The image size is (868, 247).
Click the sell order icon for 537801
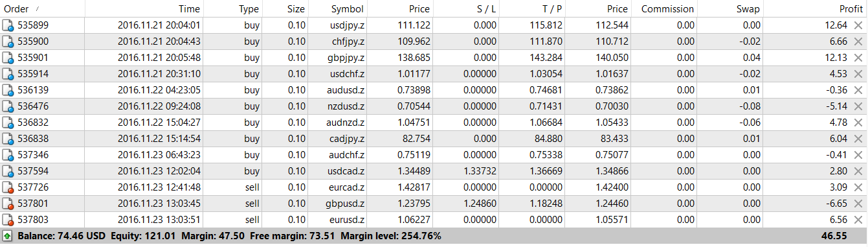pyautogui.click(x=8, y=204)
